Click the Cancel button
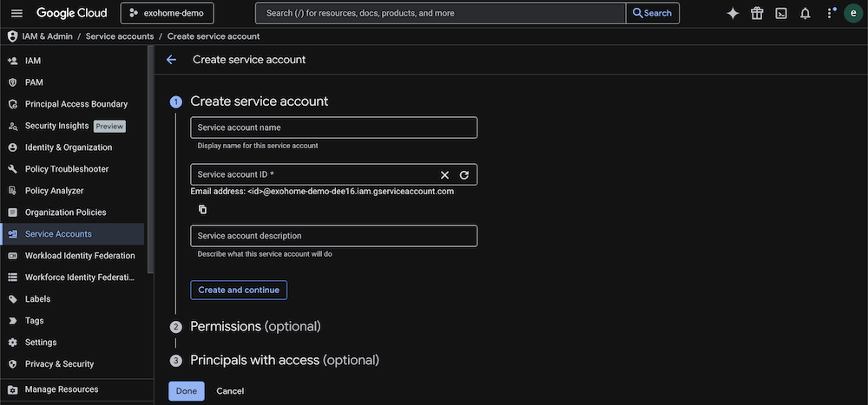The image size is (868, 405). pyautogui.click(x=230, y=391)
